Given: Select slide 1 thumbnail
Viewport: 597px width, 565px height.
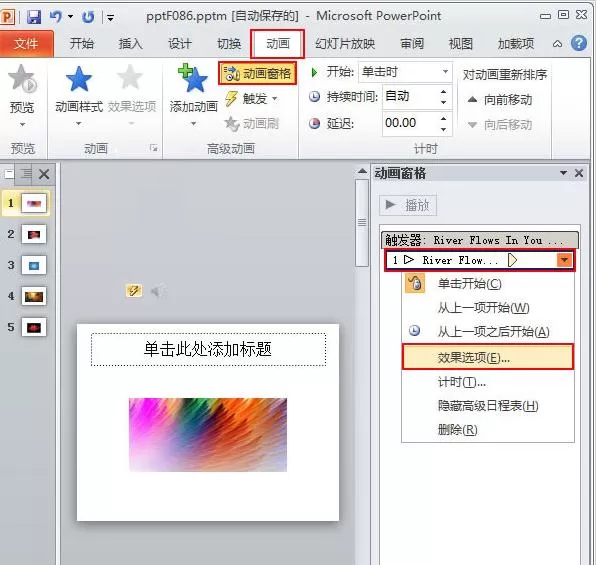Looking at the screenshot, I should (x=34, y=203).
